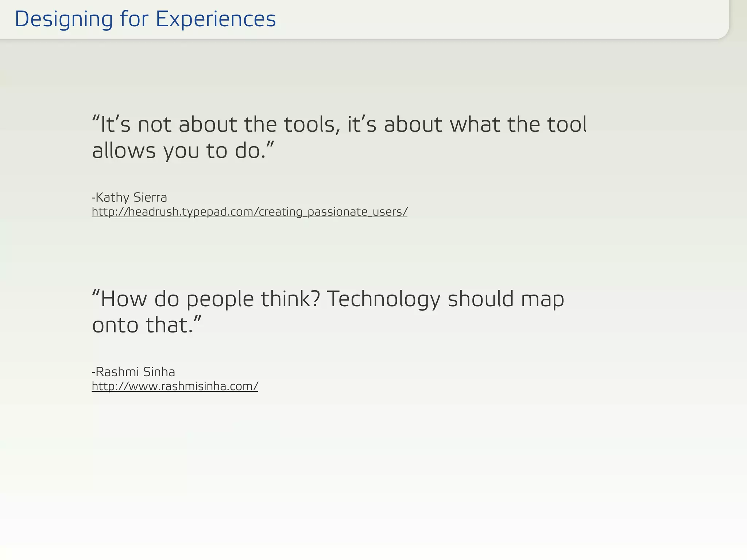
Task: Open the headrush.typepad.com creating passionate users link
Action: pos(249,212)
